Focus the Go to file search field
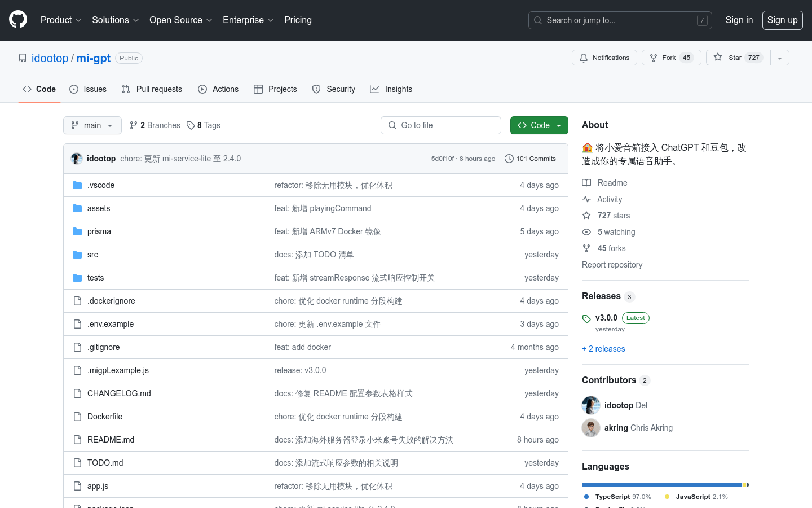 [x=441, y=125]
